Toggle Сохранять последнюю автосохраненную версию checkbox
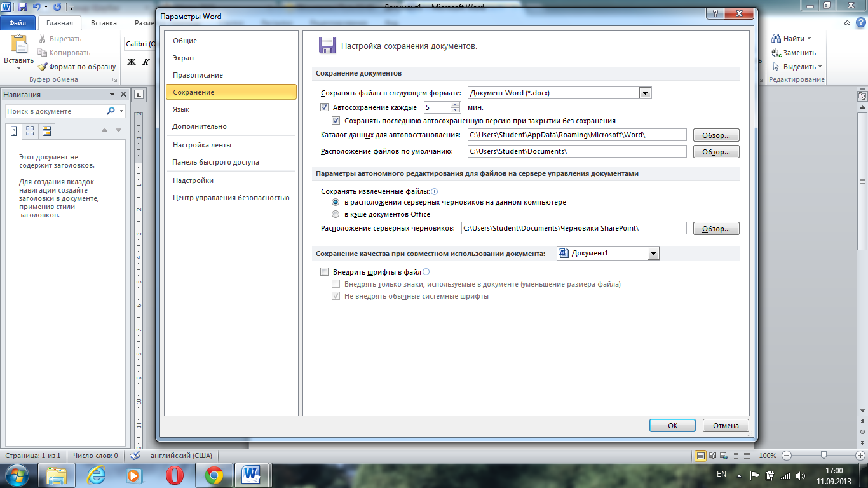 tap(336, 121)
